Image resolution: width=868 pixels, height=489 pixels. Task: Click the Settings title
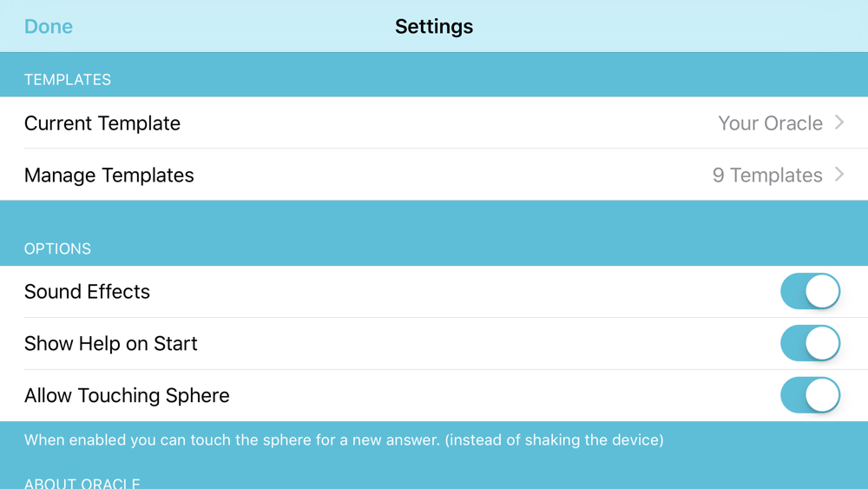click(434, 26)
